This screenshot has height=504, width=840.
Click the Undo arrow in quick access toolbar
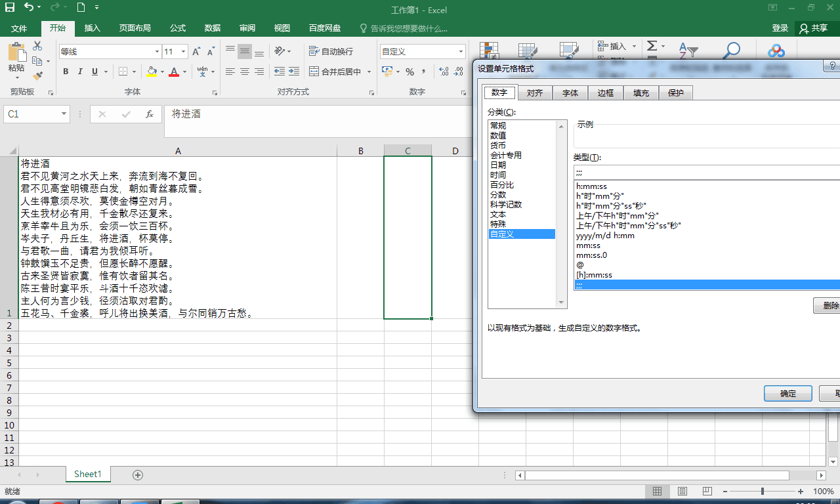30,8
